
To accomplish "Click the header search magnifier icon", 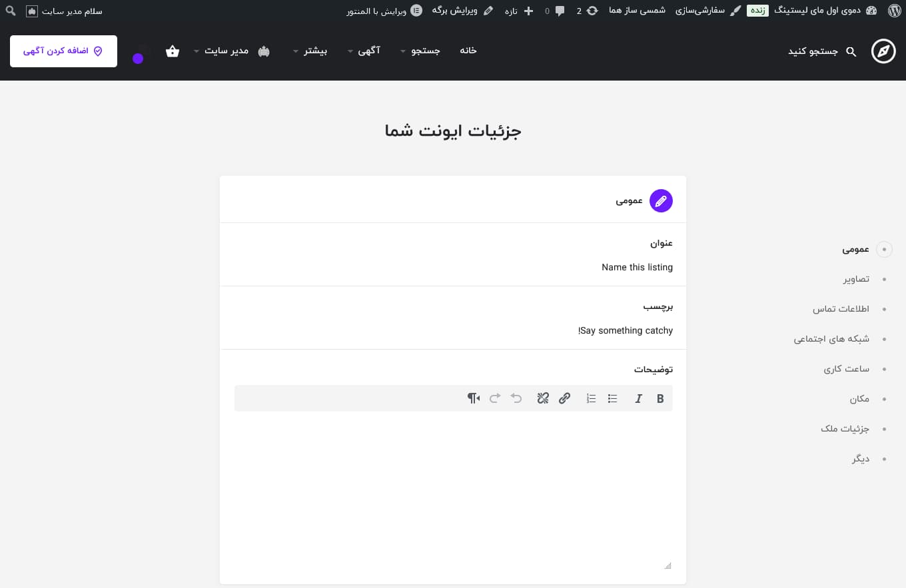I will (x=851, y=52).
